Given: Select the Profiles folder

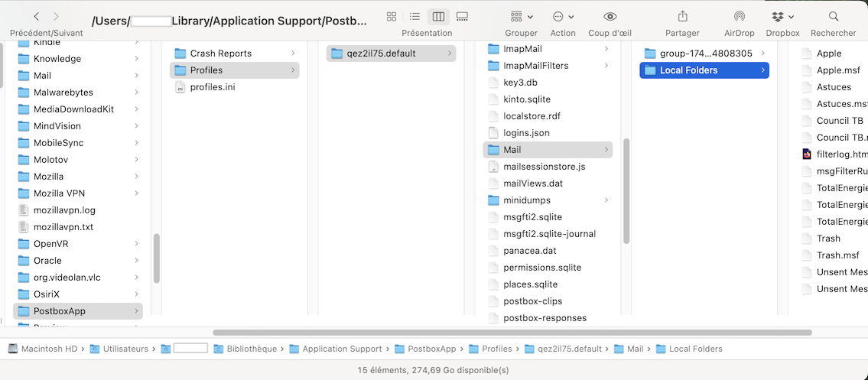Looking at the screenshot, I should click(x=234, y=70).
